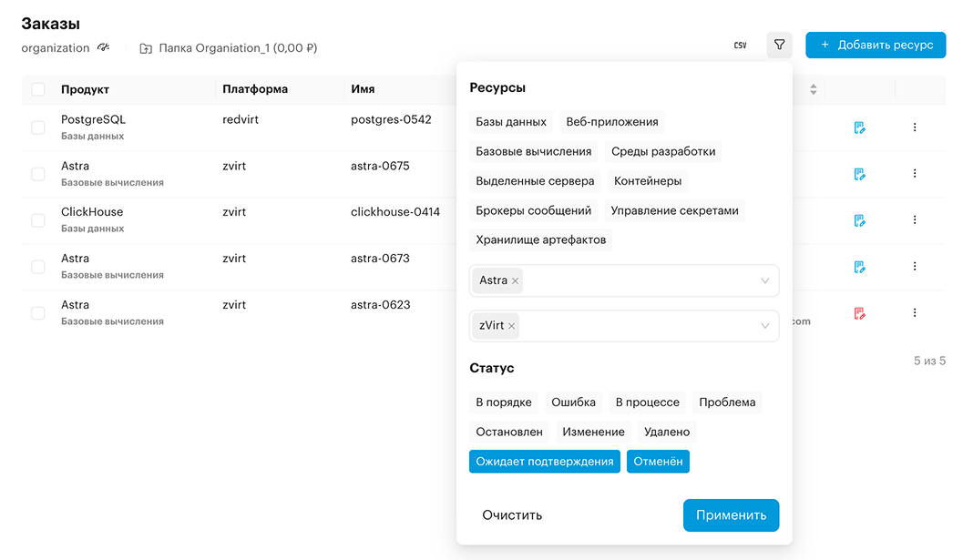Toggle the select-all checkbox in header
963x560 pixels.
[x=38, y=89]
